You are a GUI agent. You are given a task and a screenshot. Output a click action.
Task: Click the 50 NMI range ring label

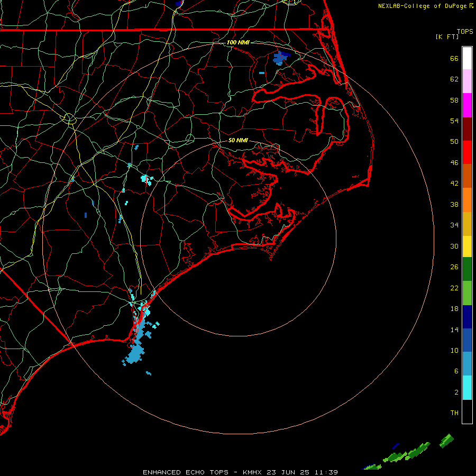[x=238, y=140]
